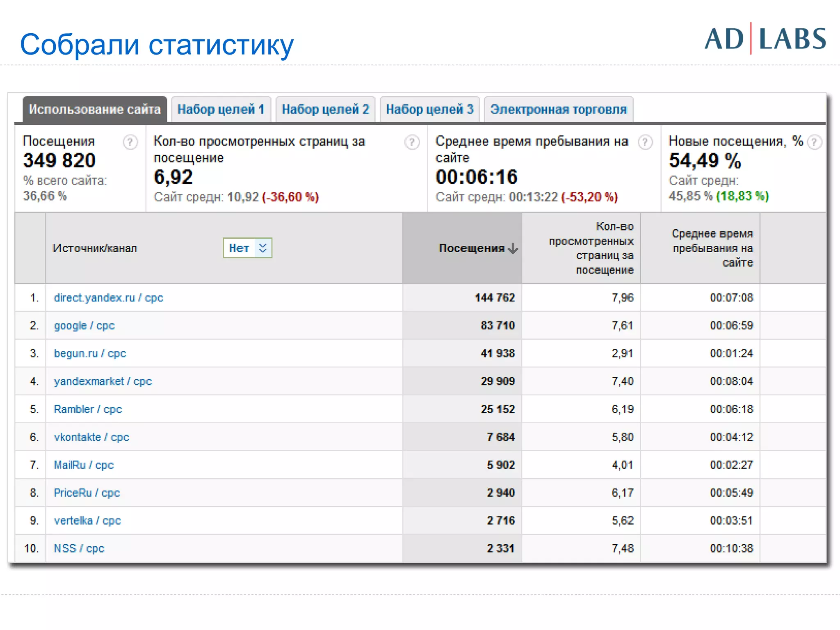Sort by Среднее время пребывания column header
840x630 pixels.
click(x=712, y=248)
